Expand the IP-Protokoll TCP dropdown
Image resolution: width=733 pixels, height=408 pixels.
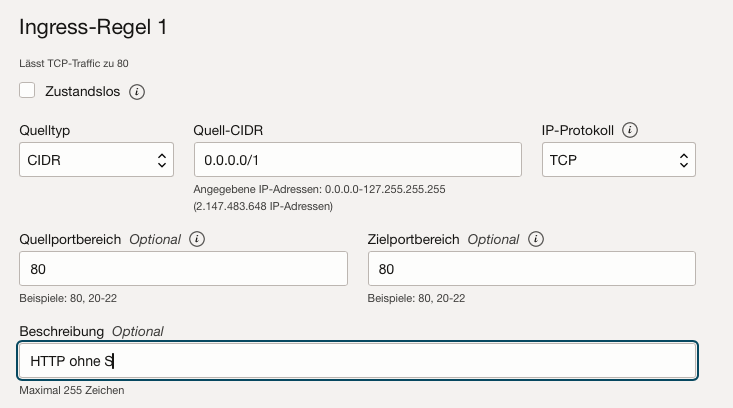618,160
